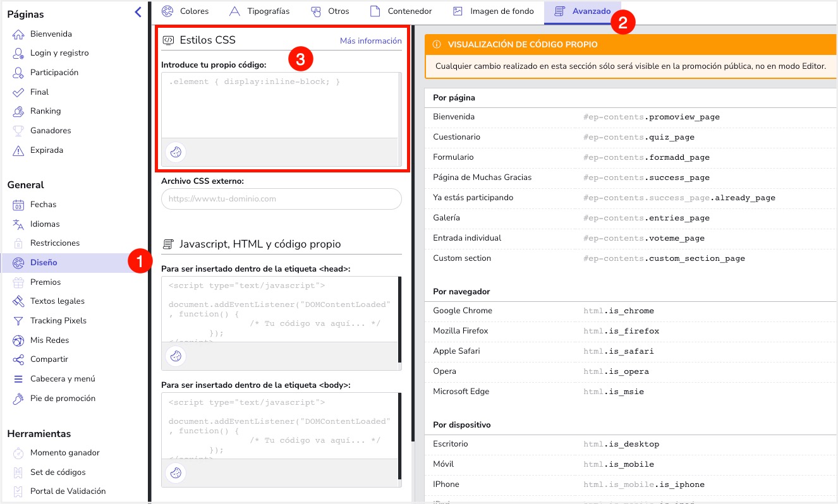Click the Momento ganador stopwatch icon

click(x=18, y=453)
